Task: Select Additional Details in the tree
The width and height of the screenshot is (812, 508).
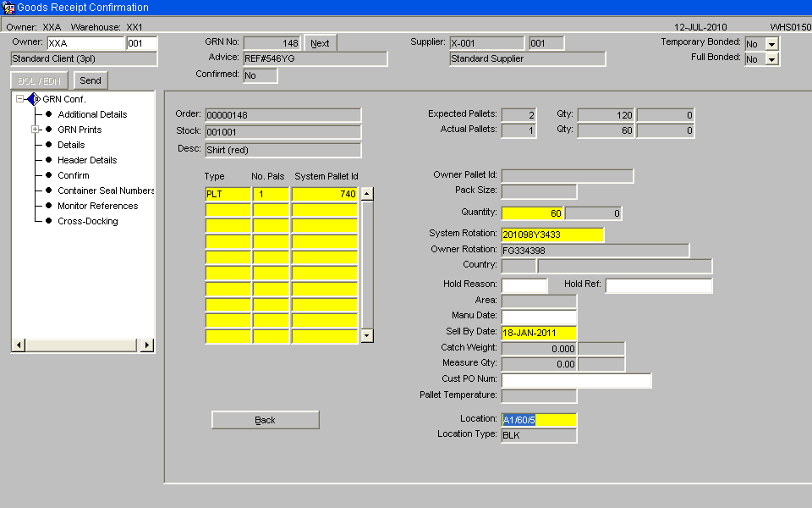Action: (x=92, y=114)
